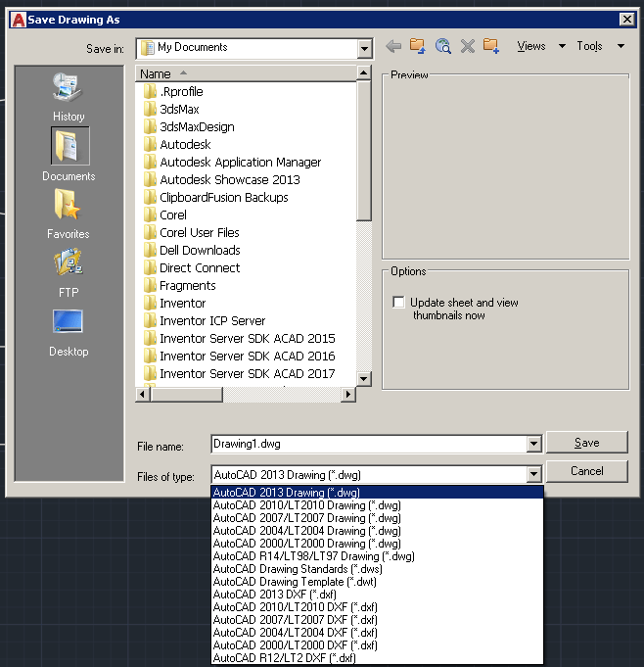Choose AutoCAD 2007/LT2007 DXF (*.dxf)
Image resolution: width=644 pixels, height=667 pixels.
[377, 619]
